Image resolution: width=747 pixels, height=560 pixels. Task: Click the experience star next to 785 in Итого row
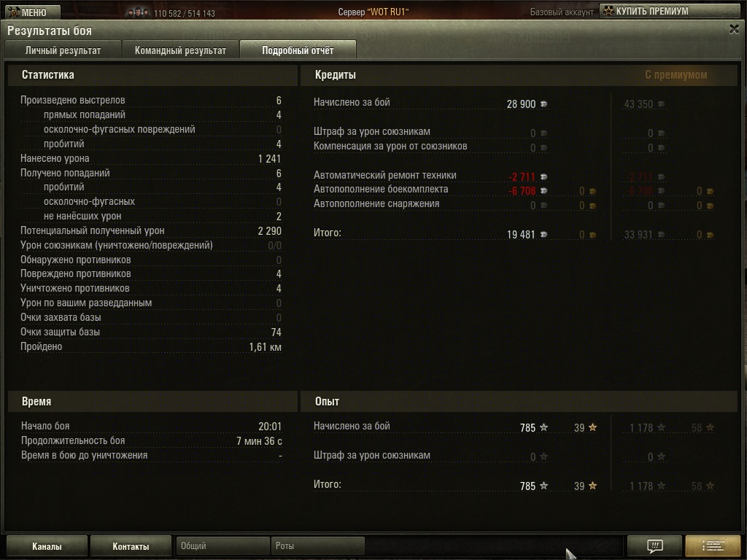pos(543,486)
